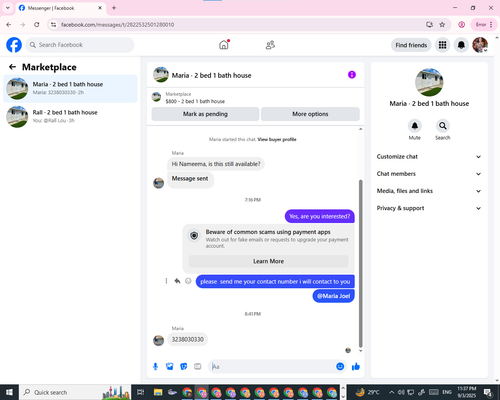Open the Friends icon in top navigation
500x400 pixels.
pyautogui.click(x=270, y=45)
